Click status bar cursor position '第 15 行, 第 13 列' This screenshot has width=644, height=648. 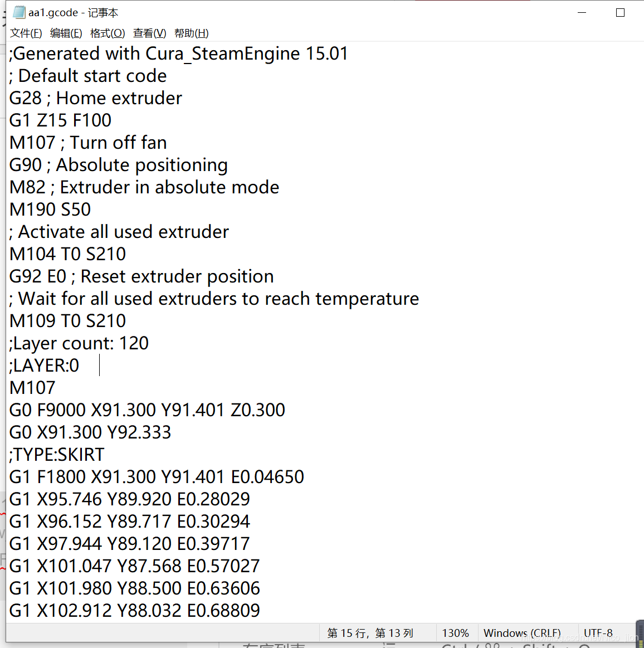[370, 633]
